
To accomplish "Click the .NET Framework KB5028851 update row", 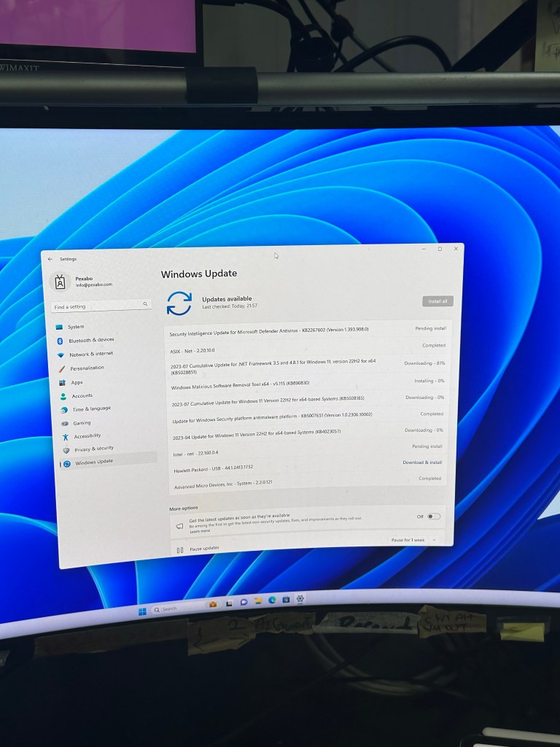I will (306, 366).
